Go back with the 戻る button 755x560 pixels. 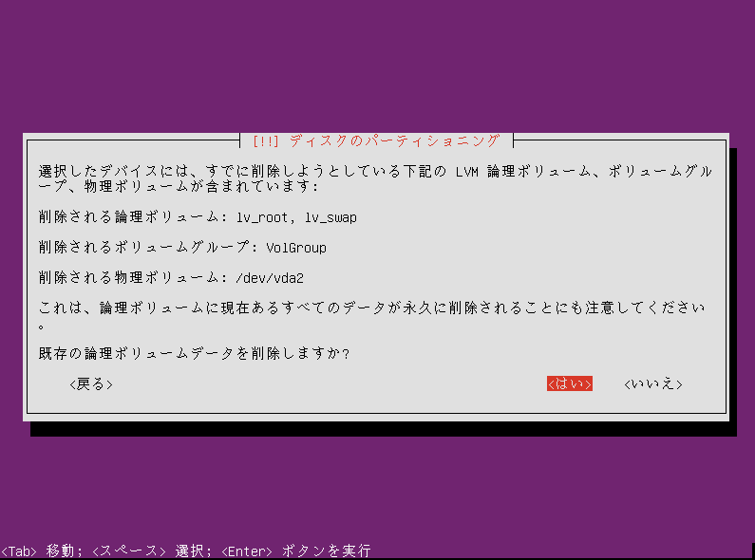91,383
